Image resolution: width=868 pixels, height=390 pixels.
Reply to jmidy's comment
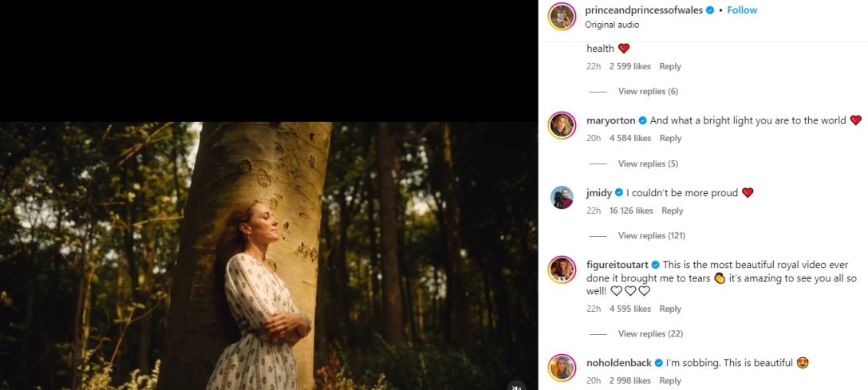673,211
